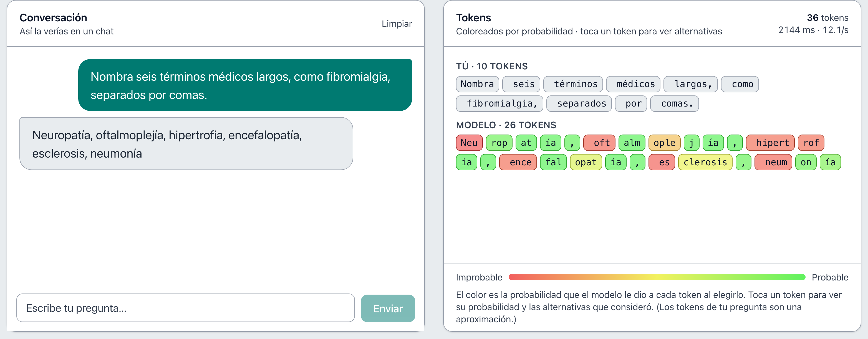Screen dimensions: 868x339
Task: Tap the final 'ía' token after 'on'
Action: click(830, 162)
